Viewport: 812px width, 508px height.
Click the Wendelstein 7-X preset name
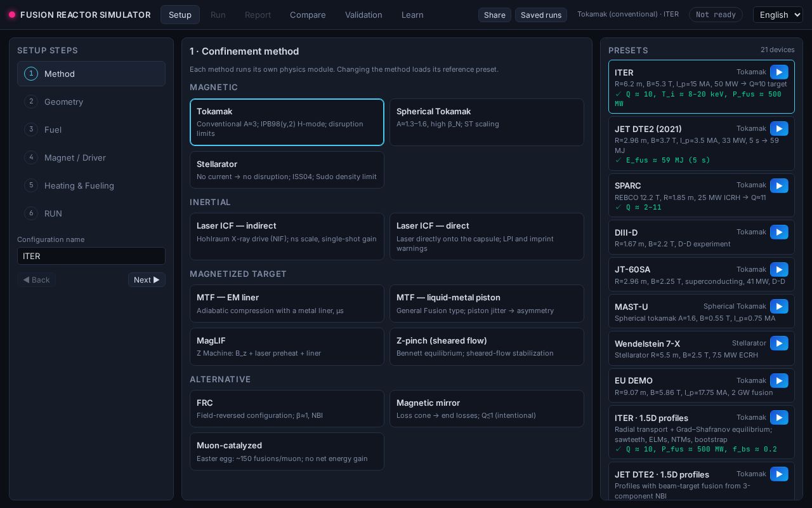[x=647, y=344]
